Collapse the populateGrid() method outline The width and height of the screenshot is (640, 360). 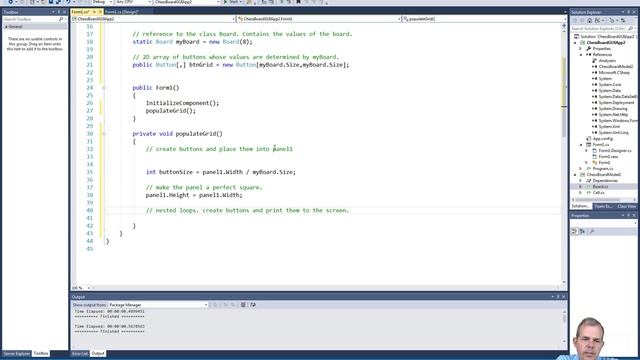(104, 134)
